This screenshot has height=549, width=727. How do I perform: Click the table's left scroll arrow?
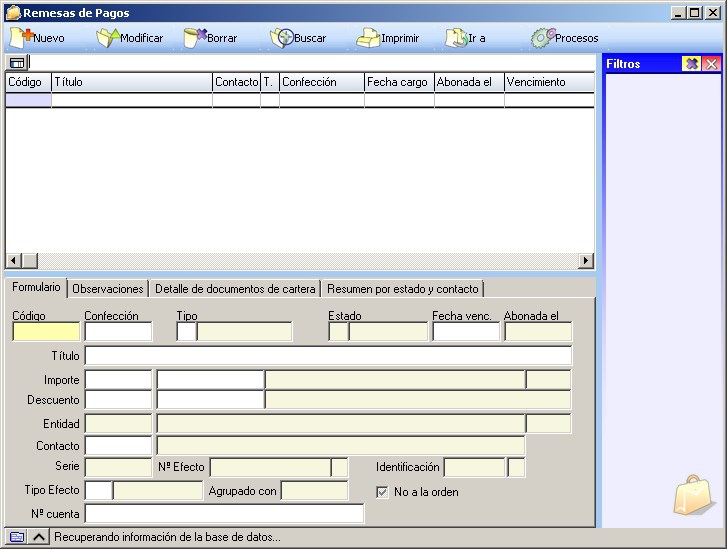click(x=13, y=261)
